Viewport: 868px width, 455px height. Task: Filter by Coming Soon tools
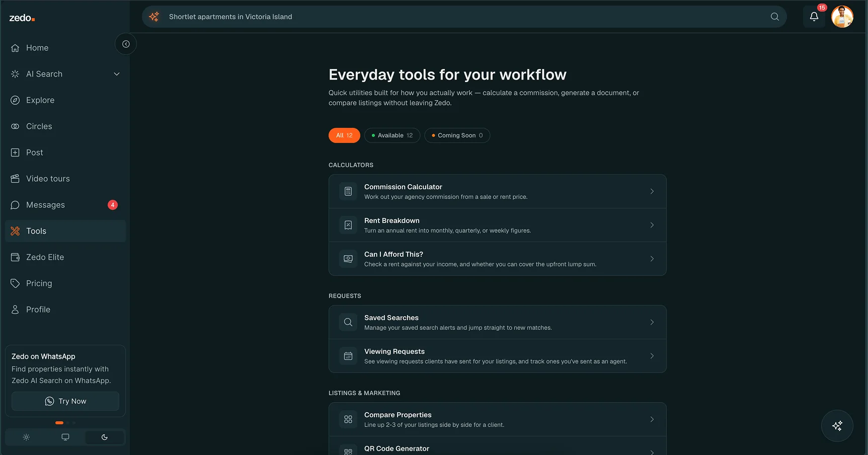(x=457, y=135)
